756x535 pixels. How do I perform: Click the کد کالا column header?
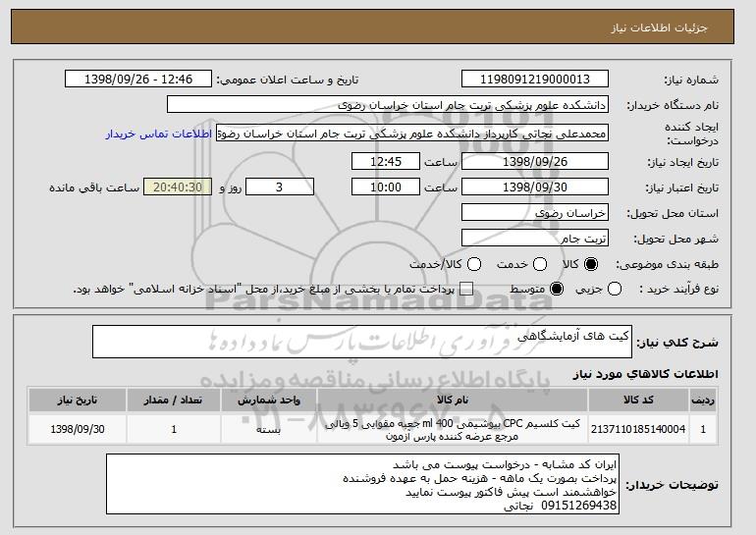click(x=638, y=401)
